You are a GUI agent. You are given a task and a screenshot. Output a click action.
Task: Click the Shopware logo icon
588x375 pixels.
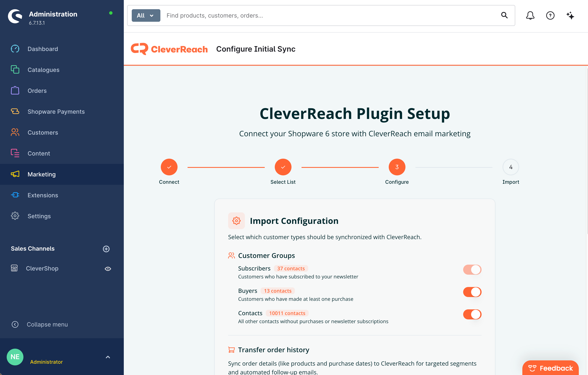pos(15,16)
